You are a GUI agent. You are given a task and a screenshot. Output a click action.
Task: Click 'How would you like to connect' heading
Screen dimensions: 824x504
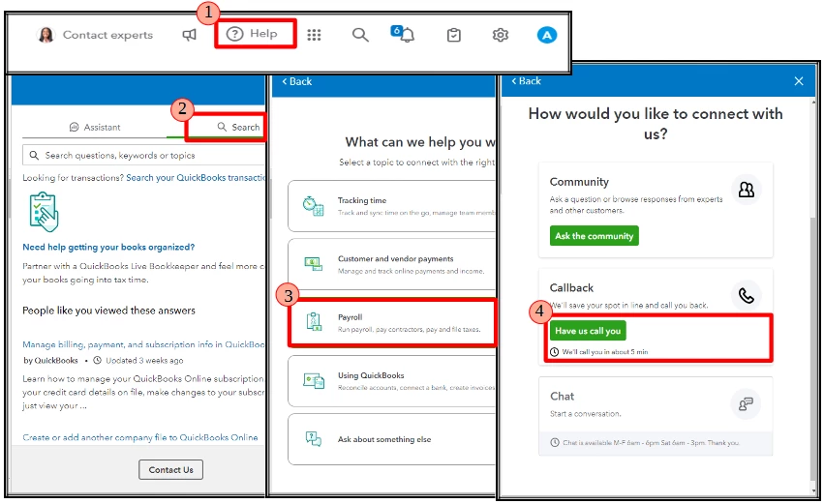click(656, 124)
